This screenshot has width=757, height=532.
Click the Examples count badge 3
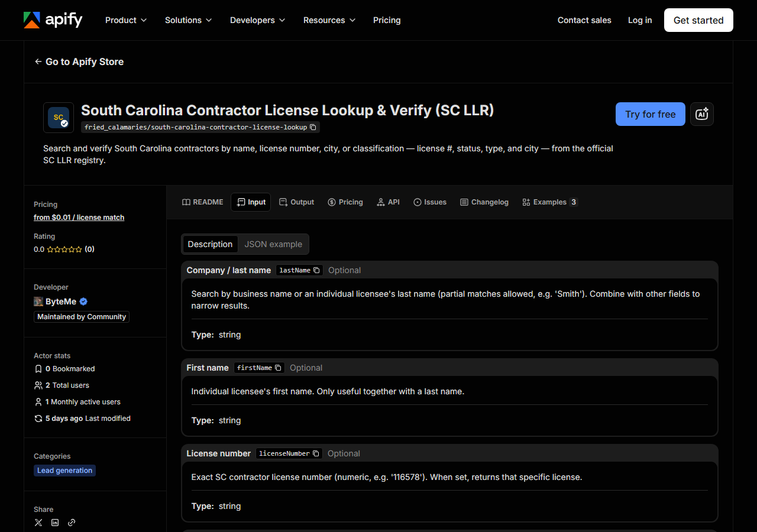(x=573, y=202)
